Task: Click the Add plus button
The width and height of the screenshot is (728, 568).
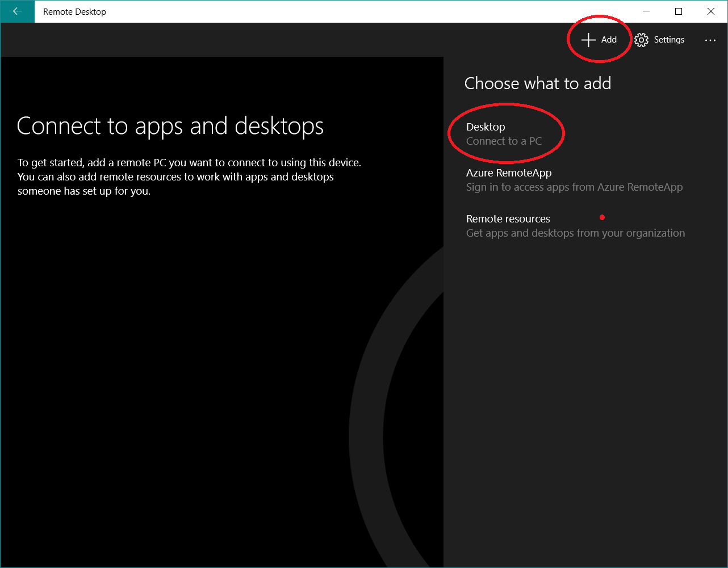Action: (599, 40)
